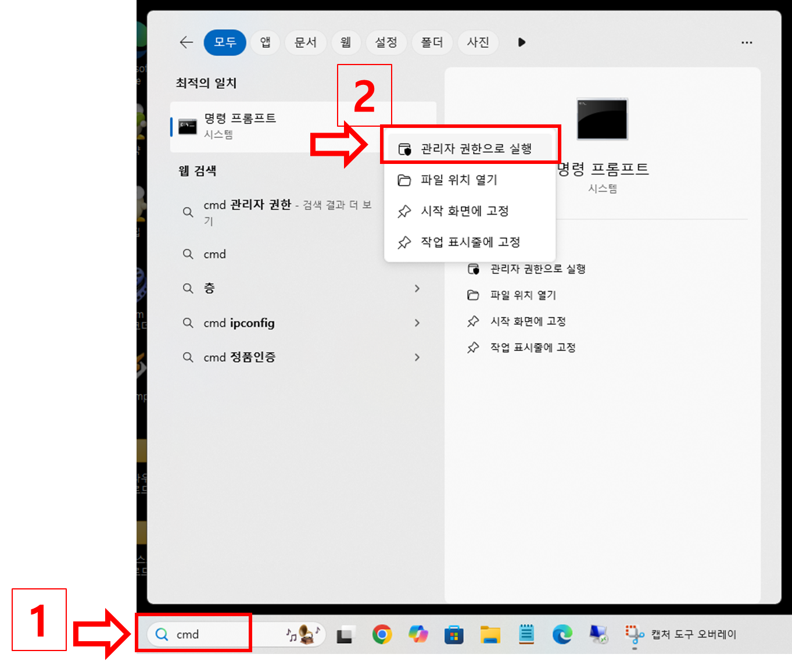792x672 pixels.
Task: Click pin icon beside context menu 작업 표시줄에 고정
Action: tap(404, 242)
